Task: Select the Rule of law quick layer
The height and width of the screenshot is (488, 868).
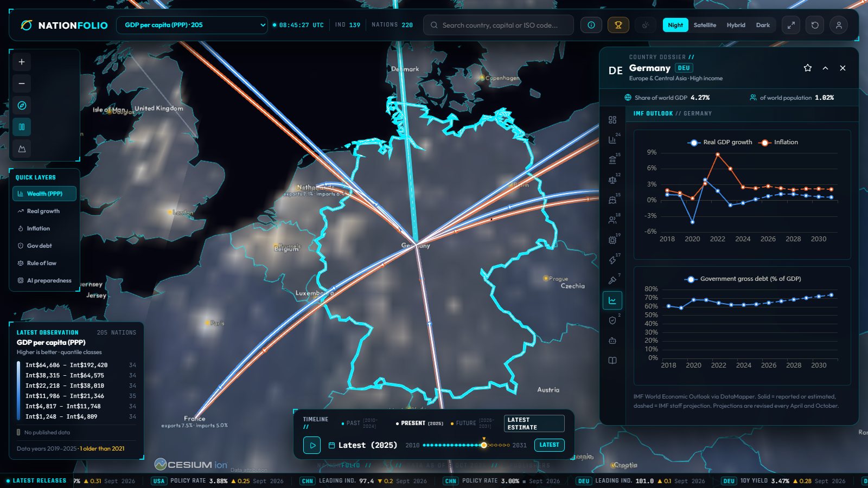Action: (x=44, y=263)
